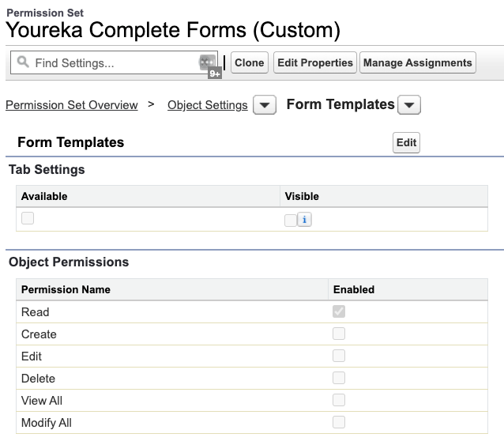Image resolution: width=504 pixels, height=445 pixels.
Task: Toggle the Visible tab setting checkbox
Action: tap(290, 221)
